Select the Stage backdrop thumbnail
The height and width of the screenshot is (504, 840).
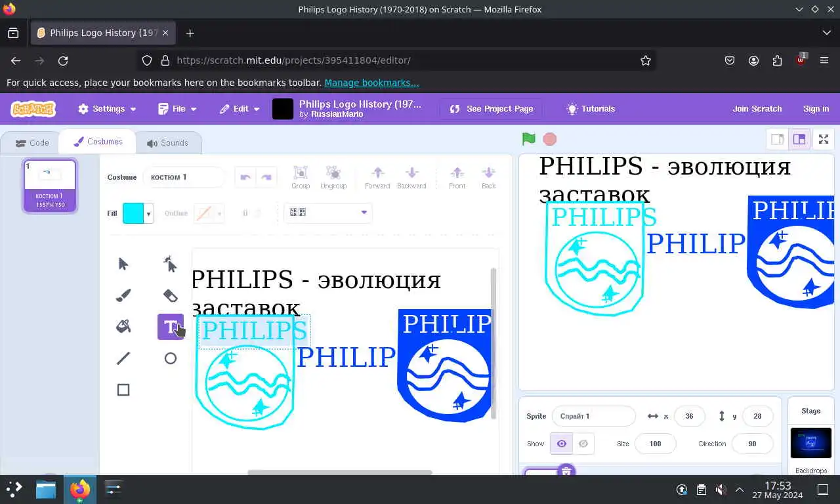click(810, 443)
